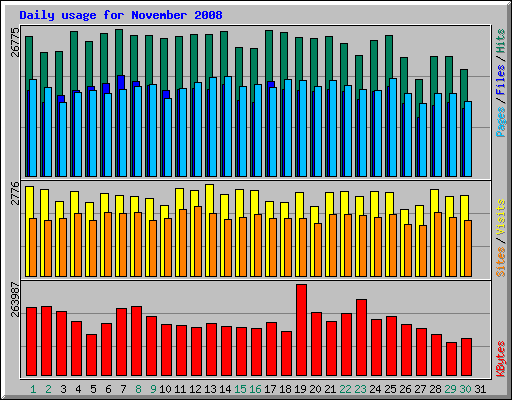Click the red 'KBytes' legend label
Viewport: 512px width, 400px height.
(501, 359)
